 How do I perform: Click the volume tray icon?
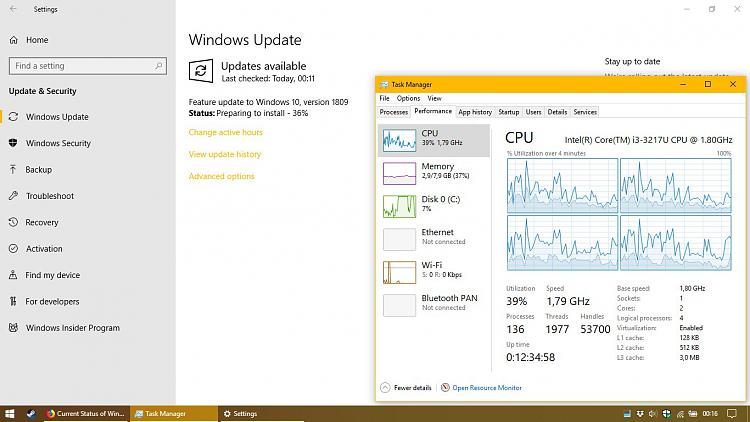pos(653,414)
